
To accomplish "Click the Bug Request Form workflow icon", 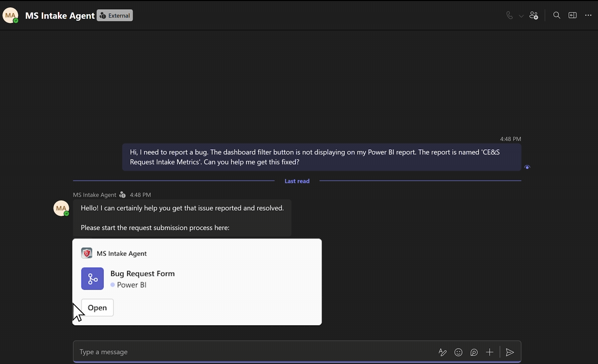I will 92,279.
